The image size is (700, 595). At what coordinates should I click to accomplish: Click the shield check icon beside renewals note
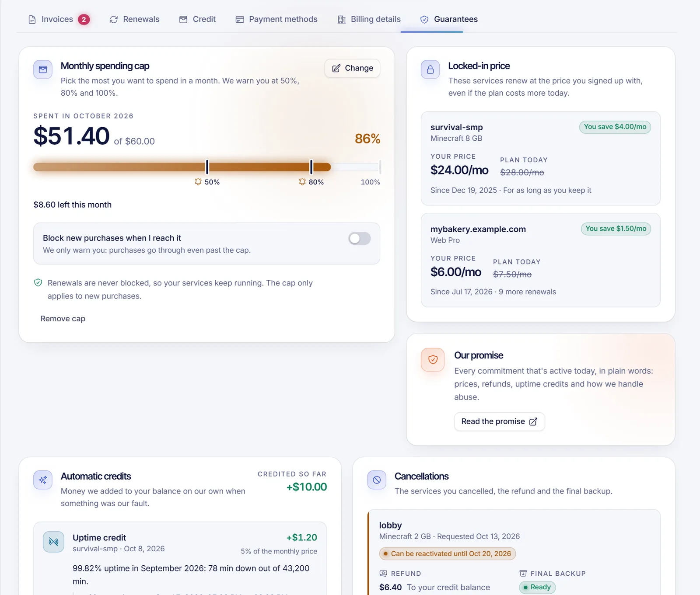38,283
